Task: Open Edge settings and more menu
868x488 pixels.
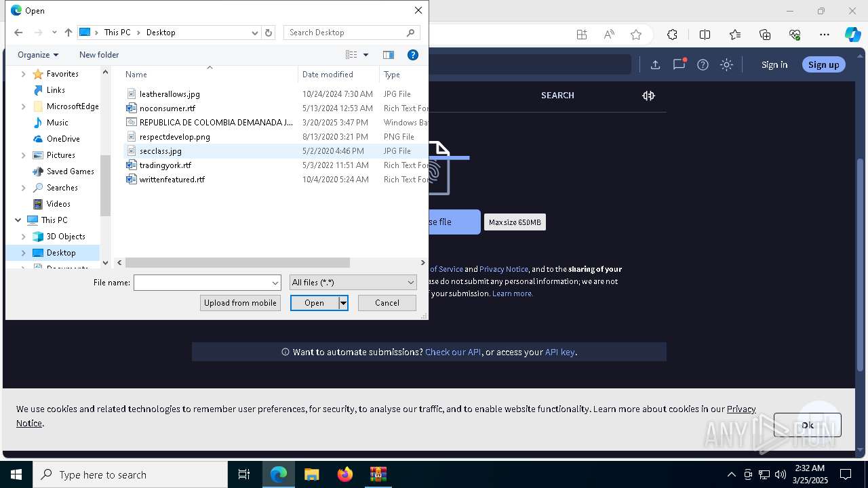Action: pyautogui.click(x=825, y=35)
